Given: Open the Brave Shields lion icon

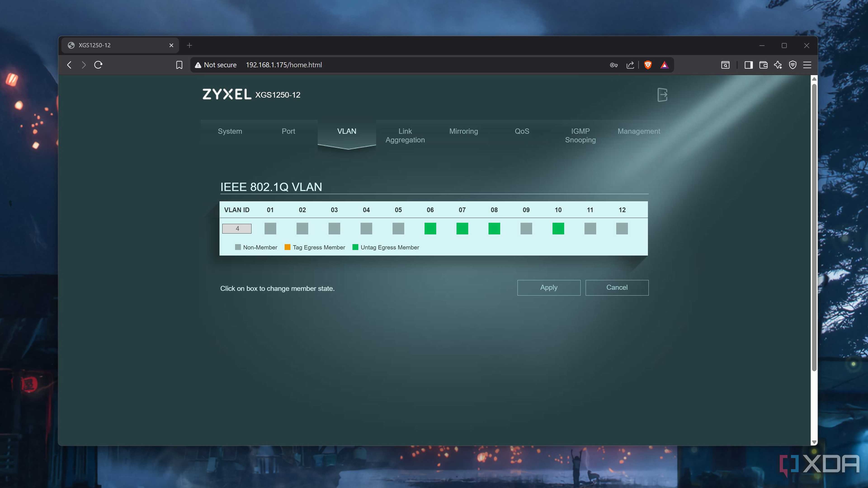Looking at the screenshot, I should (x=648, y=65).
